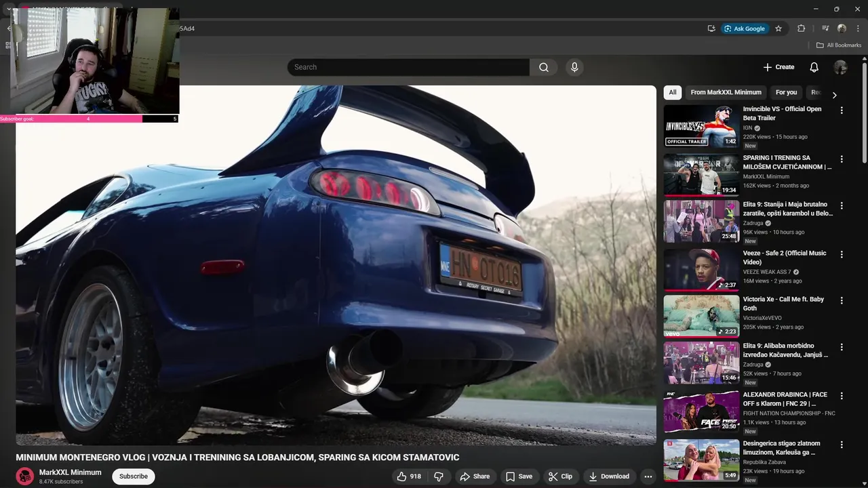Open the Chrome profile avatar
Viewport: 868px width, 488px height.
[842, 28]
